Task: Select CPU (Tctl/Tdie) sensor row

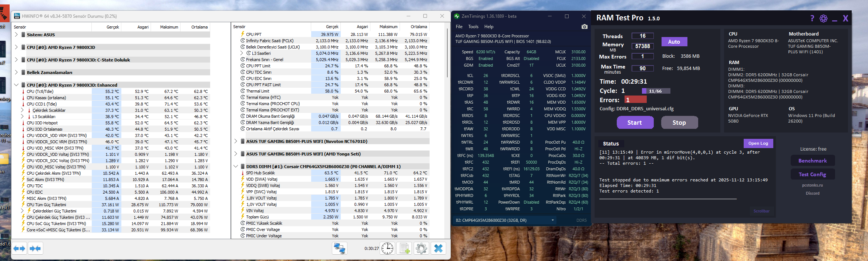Action: point(115,91)
